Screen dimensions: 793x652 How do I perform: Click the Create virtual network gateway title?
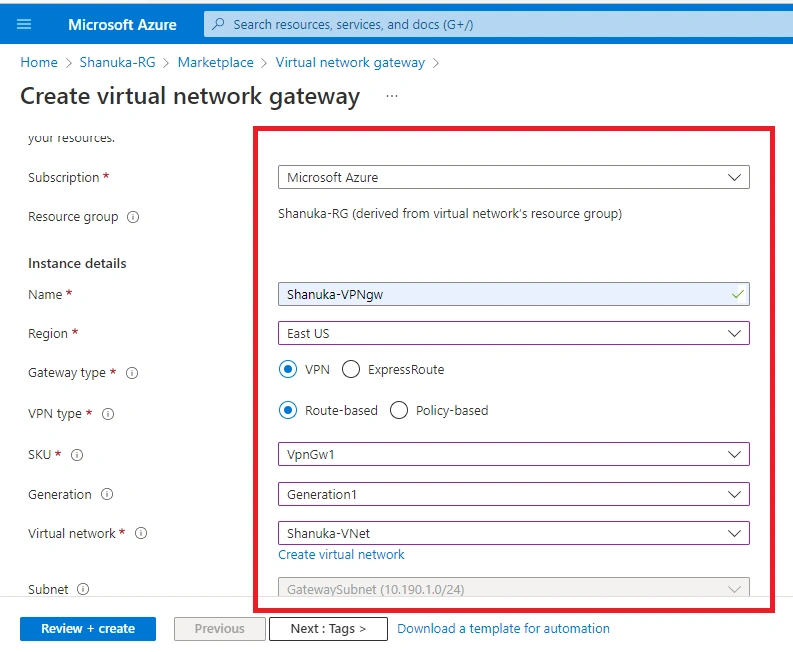pos(190,96)
